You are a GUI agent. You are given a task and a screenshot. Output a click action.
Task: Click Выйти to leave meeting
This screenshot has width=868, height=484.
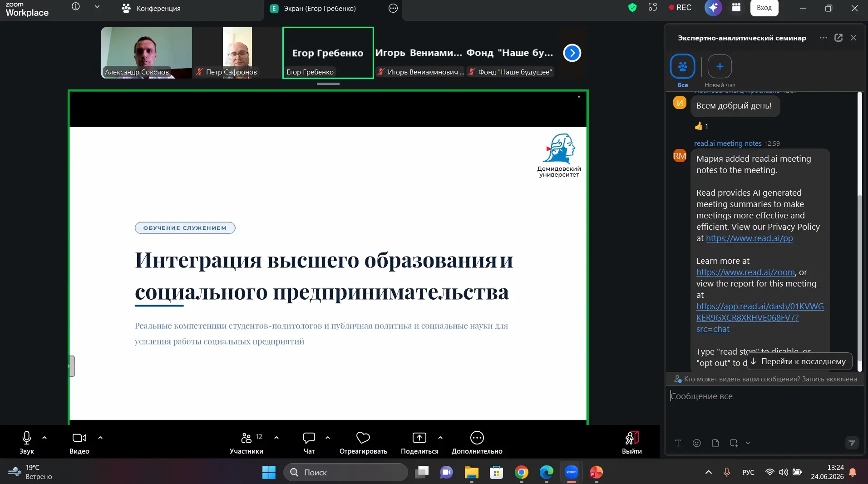tap(632, 443)
